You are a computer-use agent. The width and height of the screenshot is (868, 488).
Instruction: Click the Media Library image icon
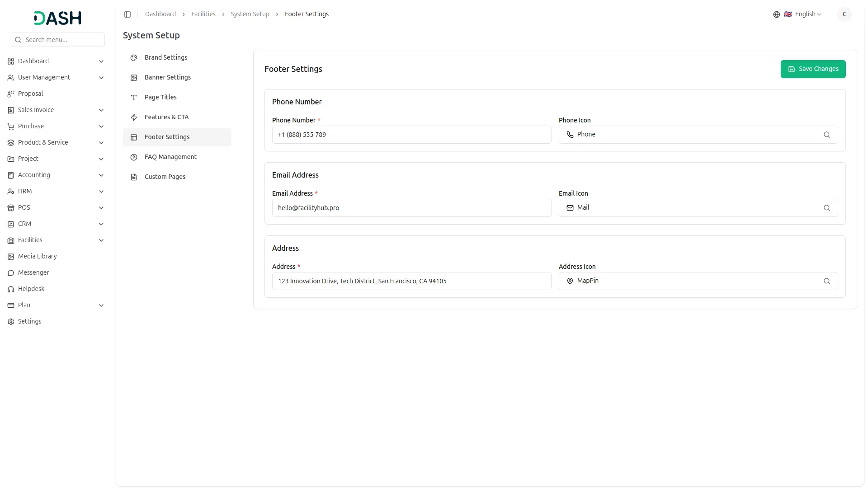(11, 257)
